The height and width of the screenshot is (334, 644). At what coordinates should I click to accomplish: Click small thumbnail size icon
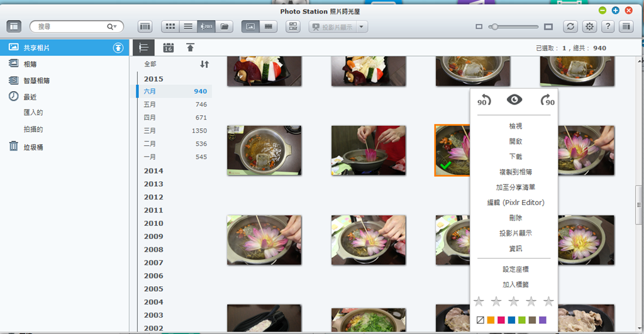(479, 26)
